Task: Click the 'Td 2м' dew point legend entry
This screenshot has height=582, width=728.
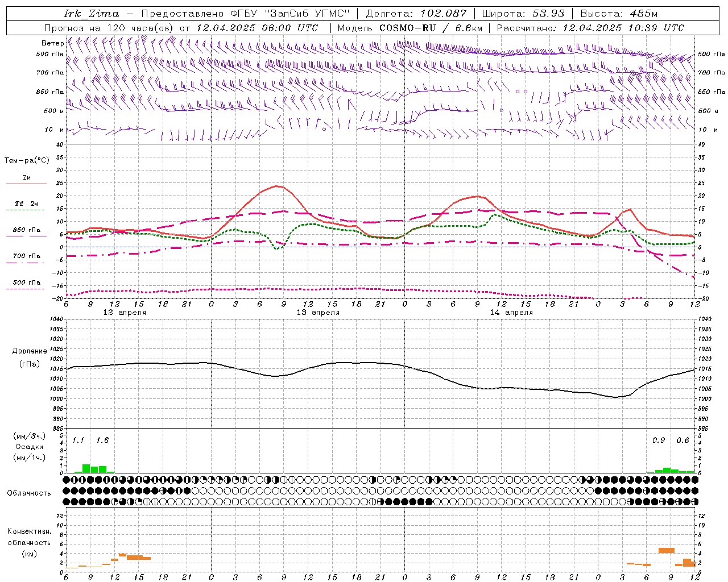Action: (26, 203)
